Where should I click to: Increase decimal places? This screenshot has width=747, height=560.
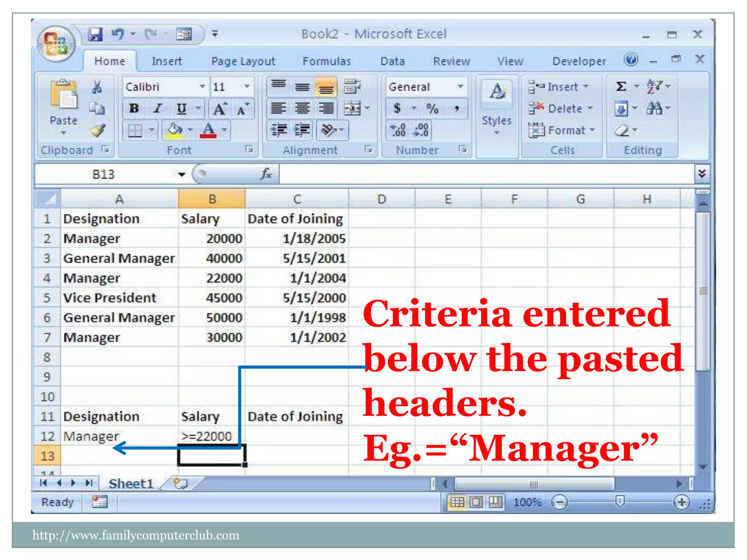[398, 130]
